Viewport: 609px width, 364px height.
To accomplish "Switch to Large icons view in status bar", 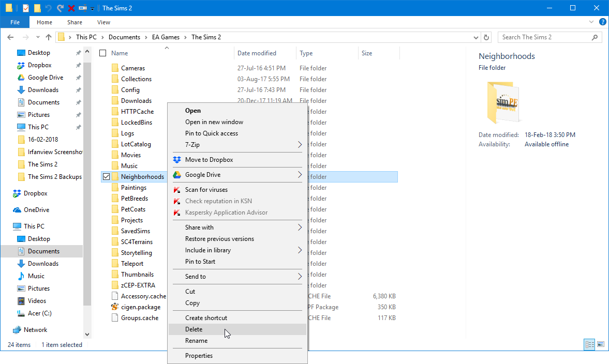I will (601, 344).
